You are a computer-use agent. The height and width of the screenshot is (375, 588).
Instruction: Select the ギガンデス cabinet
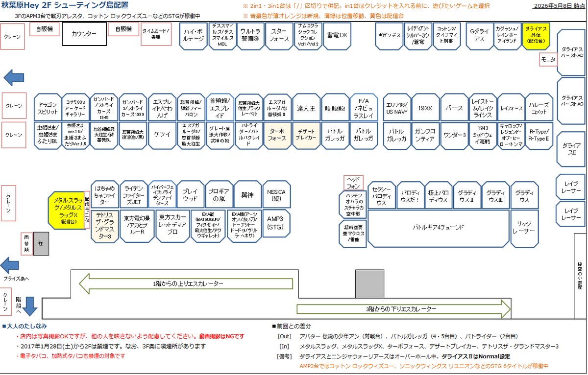[390, 36]
